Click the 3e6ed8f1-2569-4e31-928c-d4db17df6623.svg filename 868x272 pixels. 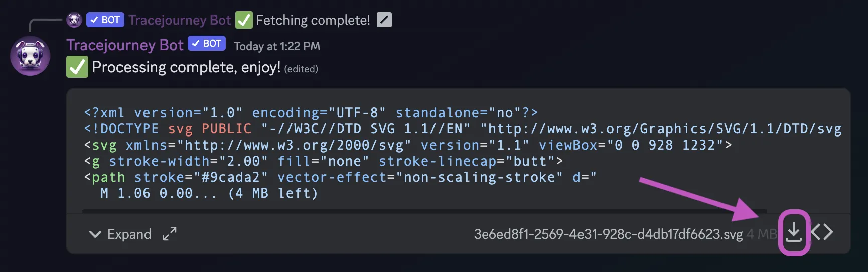pos(608,234)
